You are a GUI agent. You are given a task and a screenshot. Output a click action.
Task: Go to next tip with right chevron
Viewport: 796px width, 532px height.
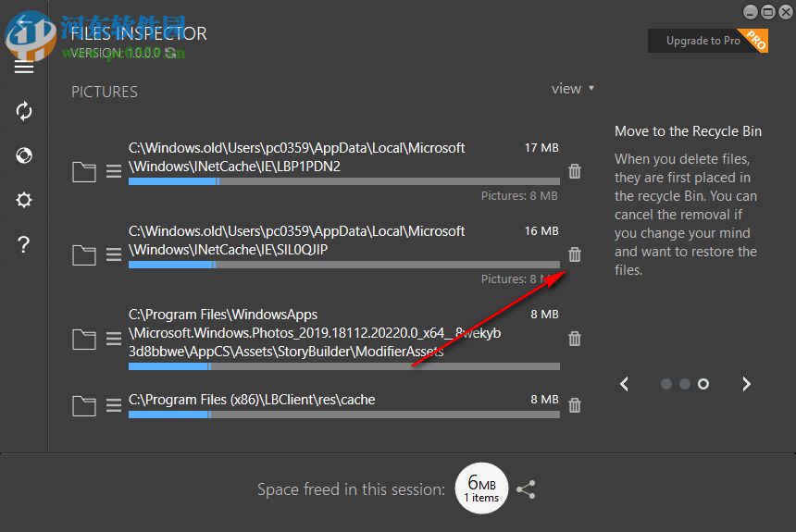[746, 384]
